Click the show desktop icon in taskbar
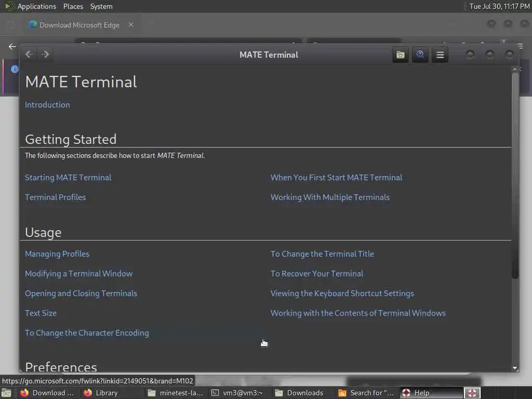The image size is (532, 399). coord(6,393)
